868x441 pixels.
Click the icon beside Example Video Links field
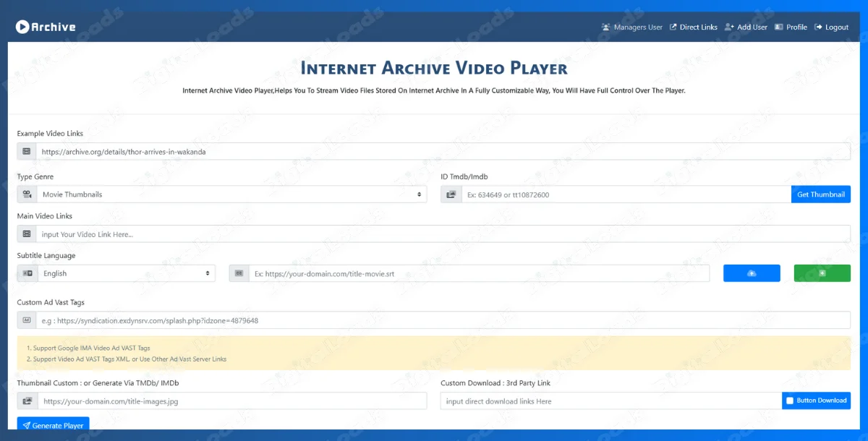pyautogui.click(x=27, y=152)
